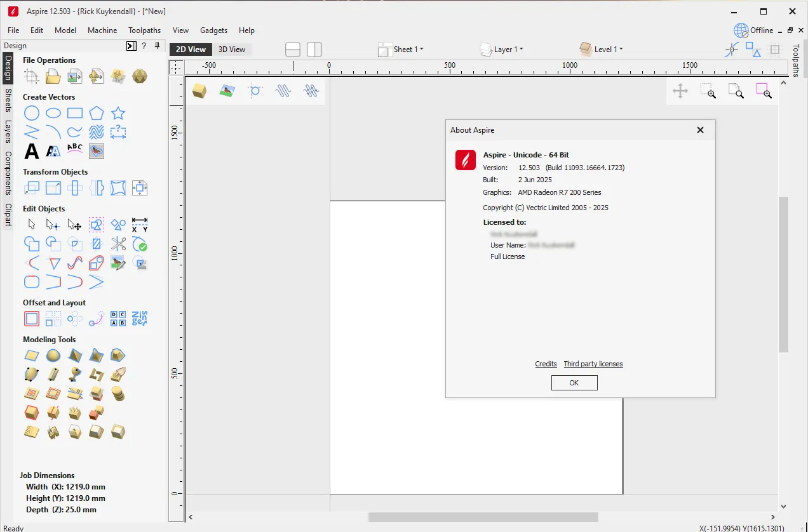808x532 pixels.
Task: Toggle the command panel icon in Design header
Action: click(131, 46)
